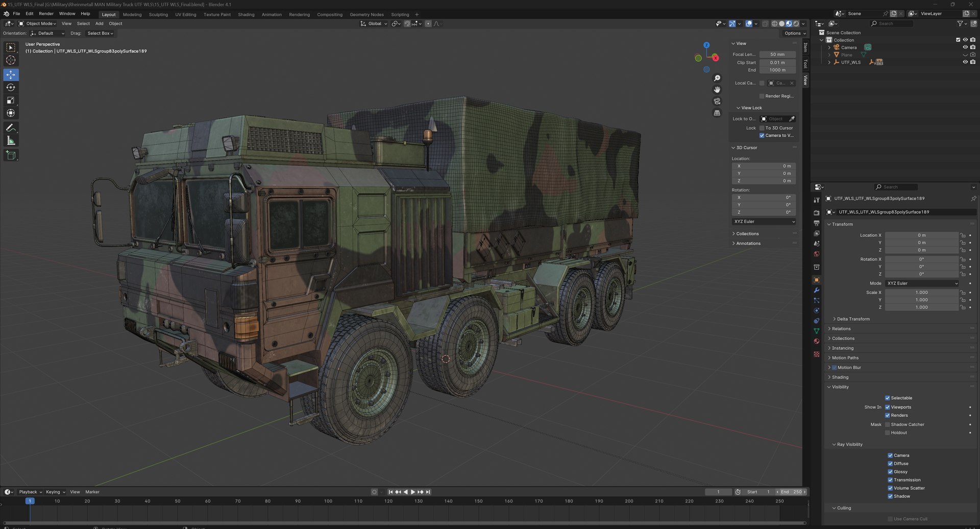Toggle the Selectable checkbox
The image size is (980, 529).
pos(887,398)
